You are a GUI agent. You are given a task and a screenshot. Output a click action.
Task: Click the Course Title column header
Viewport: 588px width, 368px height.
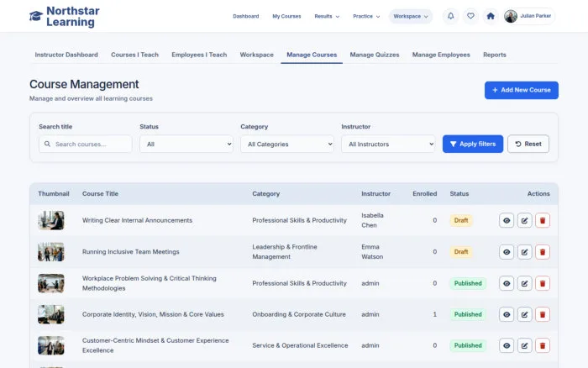click(x=100, y=194)
